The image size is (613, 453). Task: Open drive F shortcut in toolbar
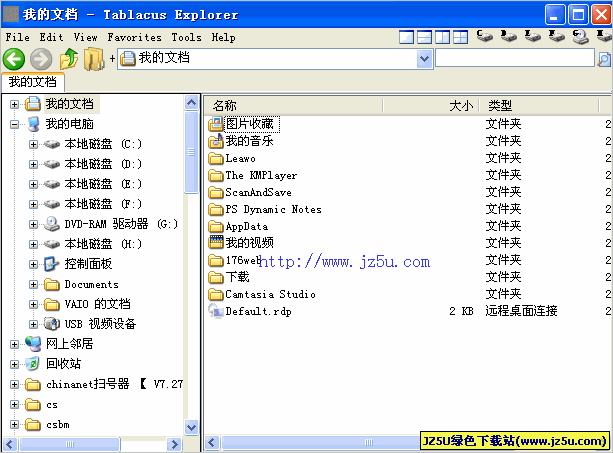pyautogui.click(x=556, y=36)
